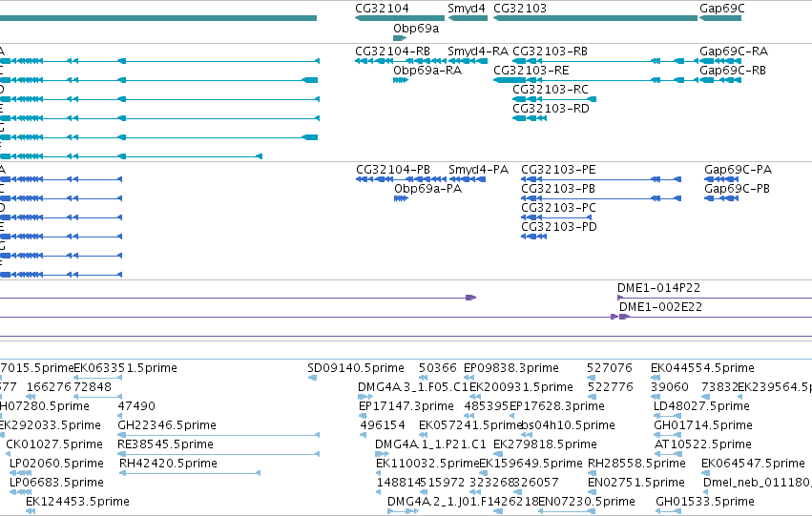Select the DMG4A.1_1.P21.C1 feature label
The height and width of the screenshot is (516, 812).
(x=431, y=444)
